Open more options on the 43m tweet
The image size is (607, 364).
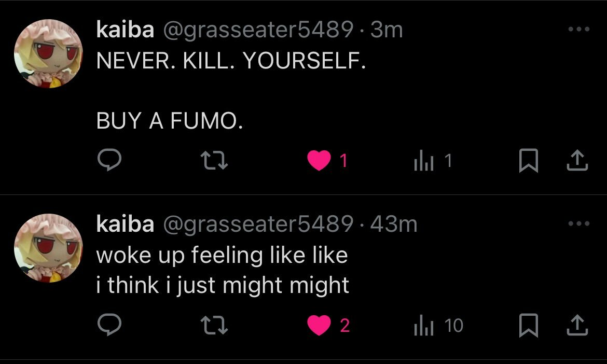579,223
